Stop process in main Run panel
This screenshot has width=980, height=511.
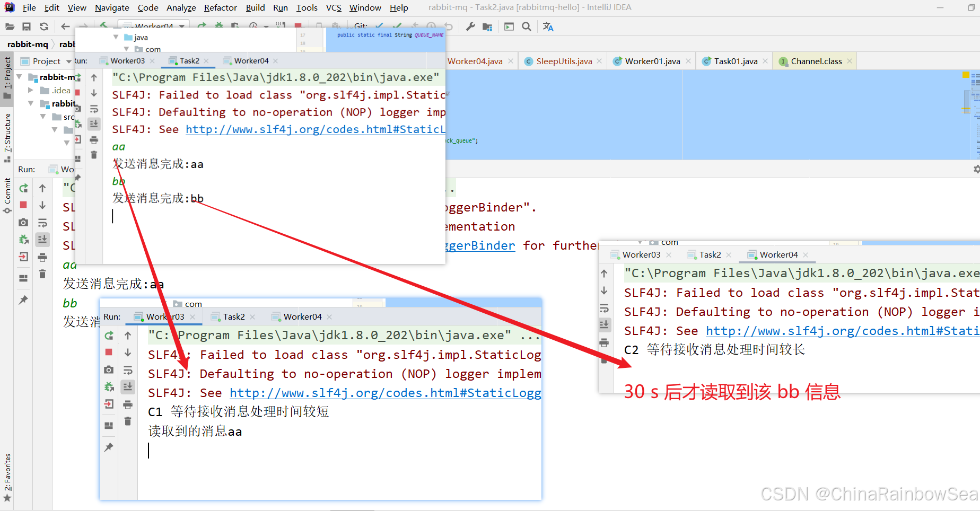point(23,205)
